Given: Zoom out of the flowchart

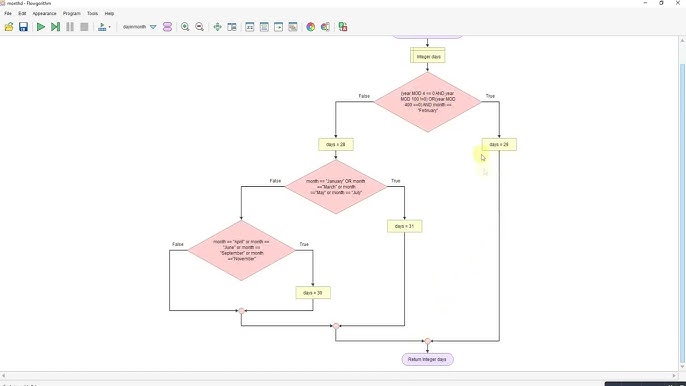Looking at the screenshot, I should [x=200, y=27].
